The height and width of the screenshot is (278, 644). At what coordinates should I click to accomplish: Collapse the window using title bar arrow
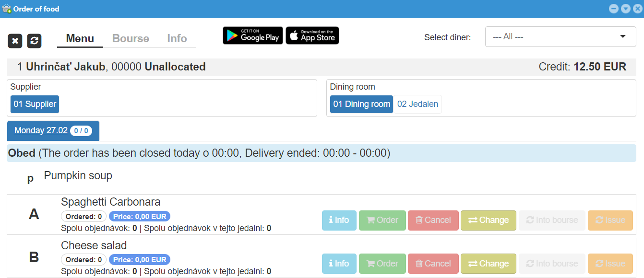pyautogui.click(x=625, y=9)
